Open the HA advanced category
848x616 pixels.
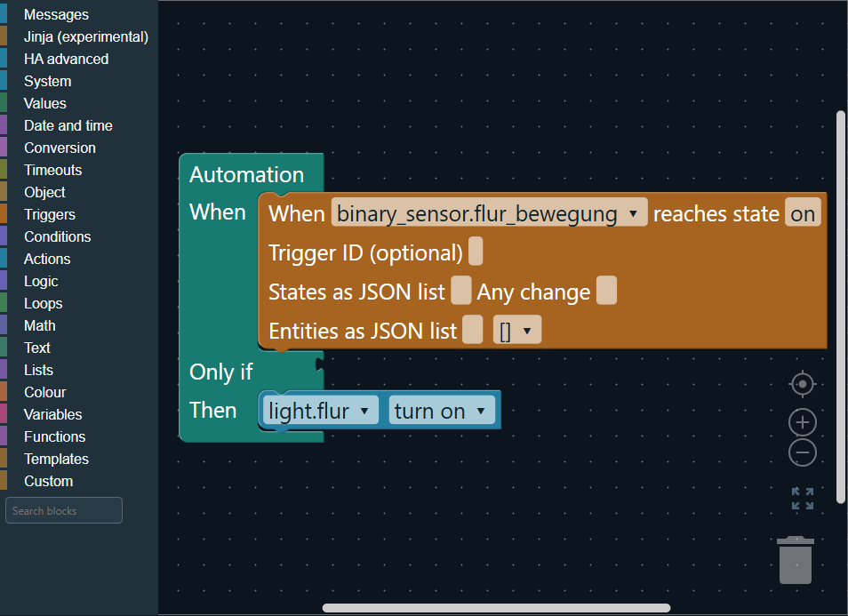(79, 59)
